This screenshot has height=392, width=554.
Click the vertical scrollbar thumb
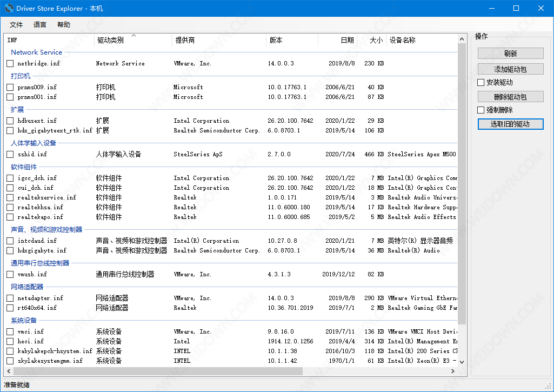point(462,184)
